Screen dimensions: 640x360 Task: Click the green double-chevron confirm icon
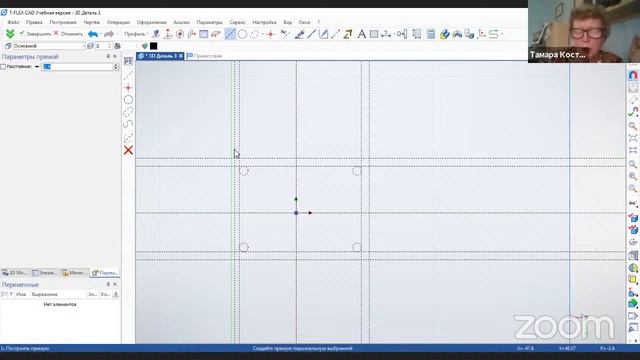point(10,34)
